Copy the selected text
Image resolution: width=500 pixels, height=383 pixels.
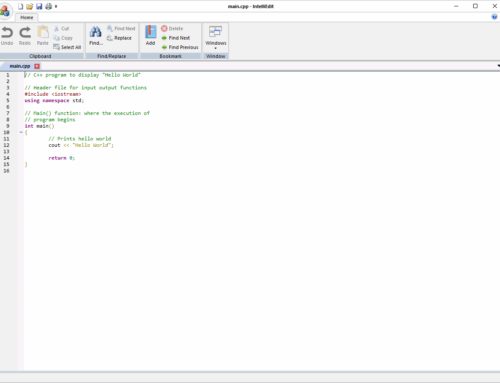point(63,38)
